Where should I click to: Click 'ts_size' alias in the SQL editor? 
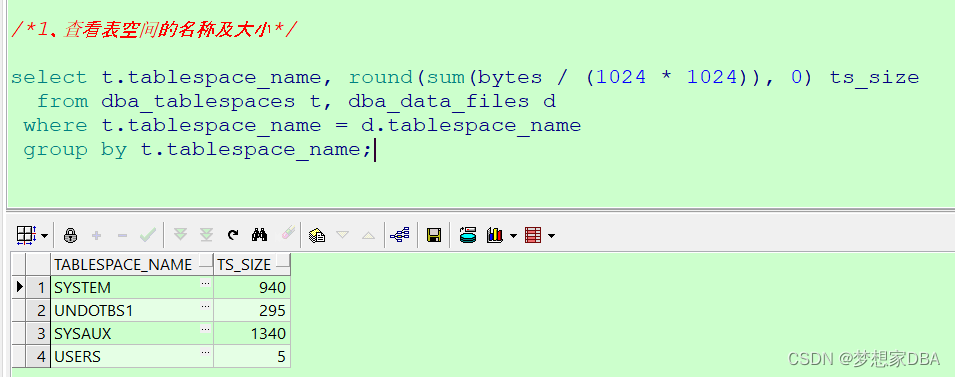(x=874, y=78)
